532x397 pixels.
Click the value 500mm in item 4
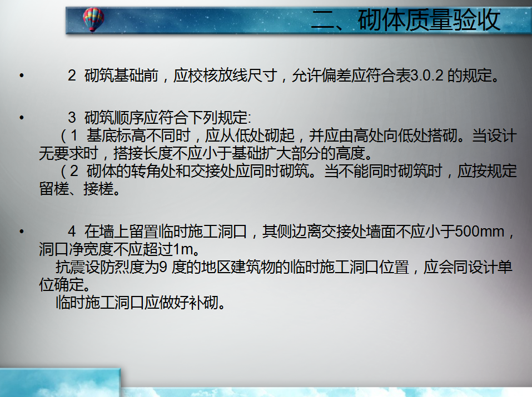click(480, 232)
